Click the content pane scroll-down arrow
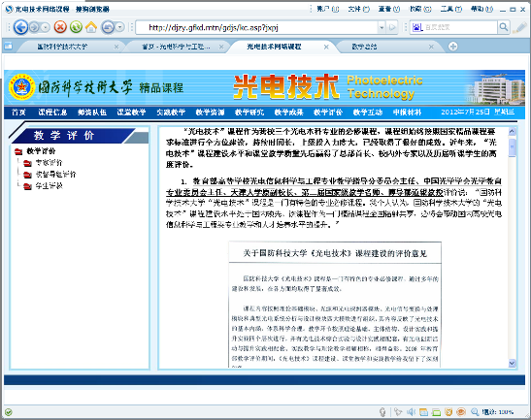This screenshot has height=420, width=531. coord(512,363)
